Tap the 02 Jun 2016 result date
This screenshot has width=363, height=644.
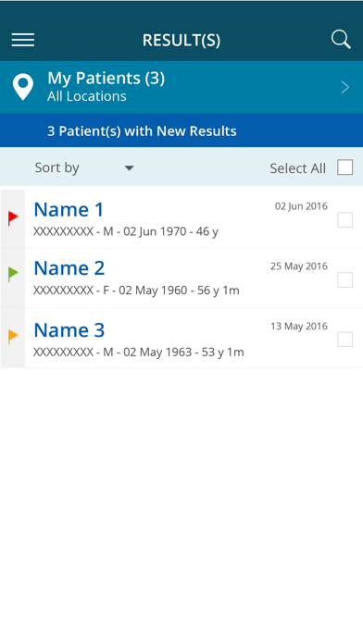coord(301,206)
